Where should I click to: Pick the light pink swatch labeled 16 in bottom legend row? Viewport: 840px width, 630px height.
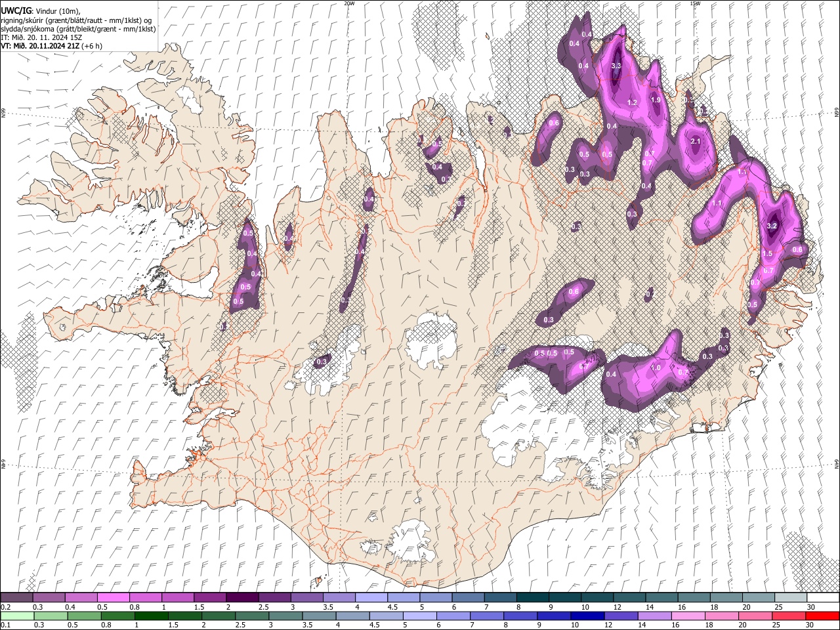[688, 616]
